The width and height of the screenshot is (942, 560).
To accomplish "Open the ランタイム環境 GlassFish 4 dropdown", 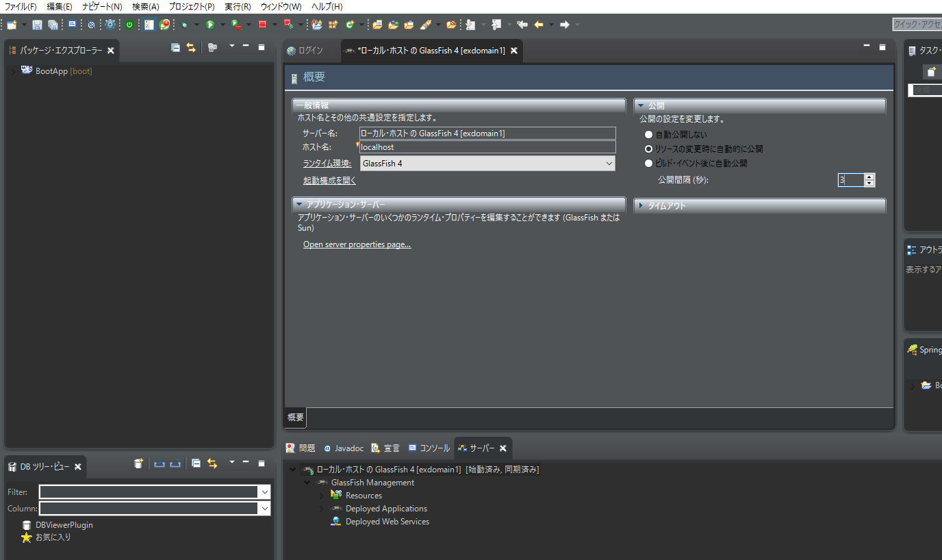I will [x=487, y=164].
